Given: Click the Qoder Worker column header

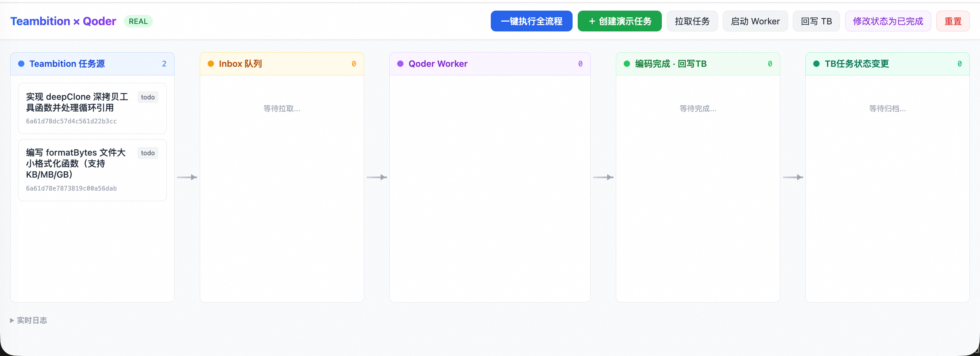Looking at the screenshot, I should (x=490, y=64).
